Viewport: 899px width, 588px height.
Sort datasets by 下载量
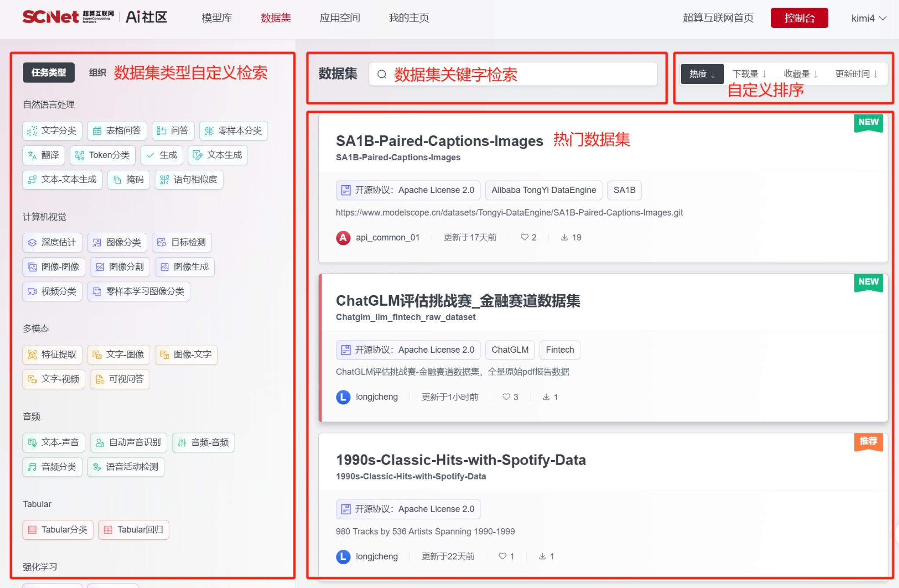click(x=749, y=74)
